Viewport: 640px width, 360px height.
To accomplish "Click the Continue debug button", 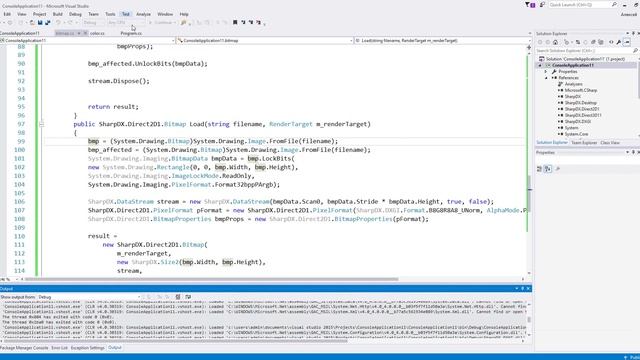I will click(x=162, y=22).
